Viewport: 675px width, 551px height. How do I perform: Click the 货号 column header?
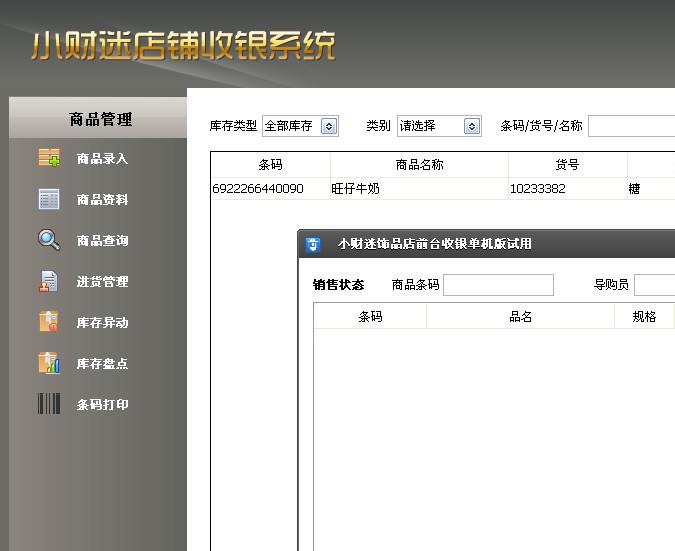pos(567,165)
